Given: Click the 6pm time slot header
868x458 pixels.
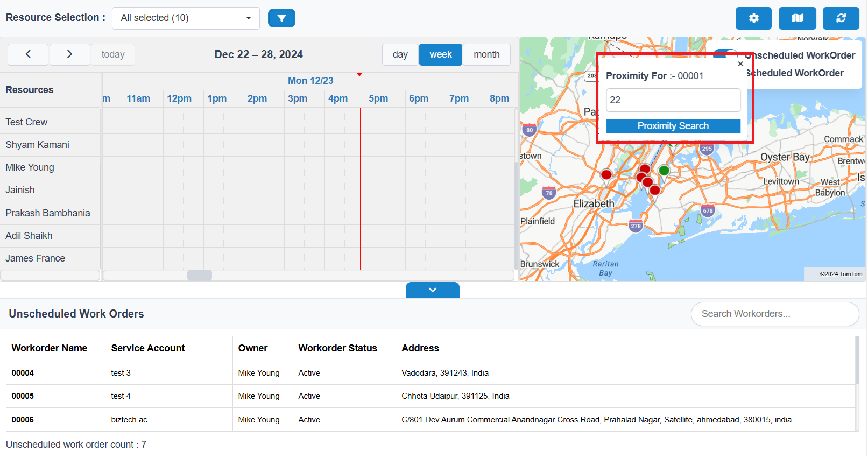Looking at the screenshot, I should (x=419, y=98).
